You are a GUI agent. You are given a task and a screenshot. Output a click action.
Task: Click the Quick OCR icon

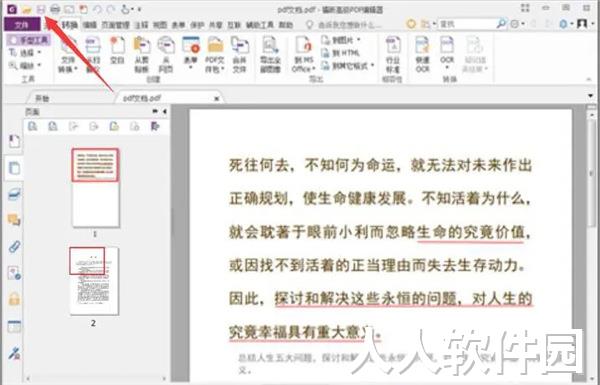422,54
